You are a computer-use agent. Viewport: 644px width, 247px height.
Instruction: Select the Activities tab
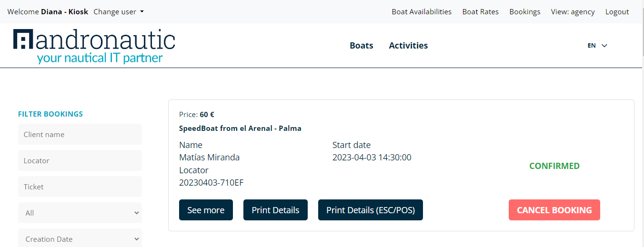408,46
